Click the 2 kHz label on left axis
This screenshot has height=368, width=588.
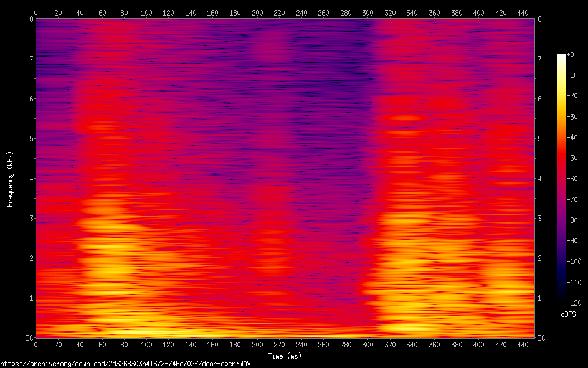31,258
